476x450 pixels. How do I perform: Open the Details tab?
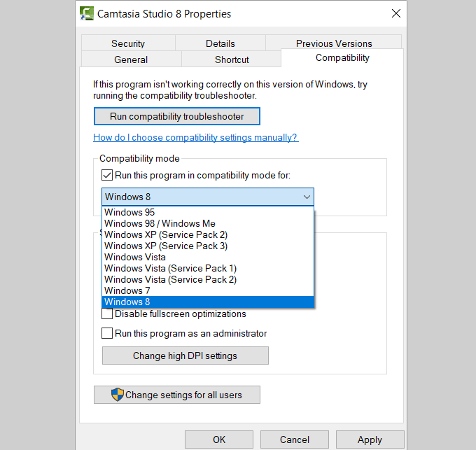pos(220,43)
